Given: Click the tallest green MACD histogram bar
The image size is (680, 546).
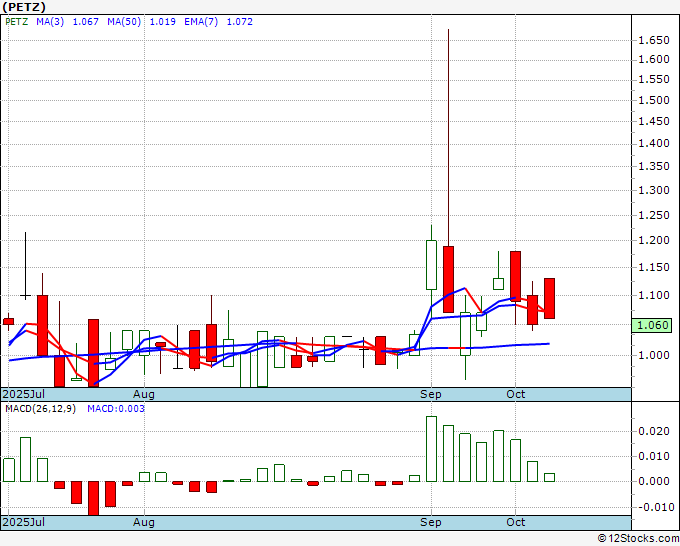Looking at the screenshot, I should (432, 449).
